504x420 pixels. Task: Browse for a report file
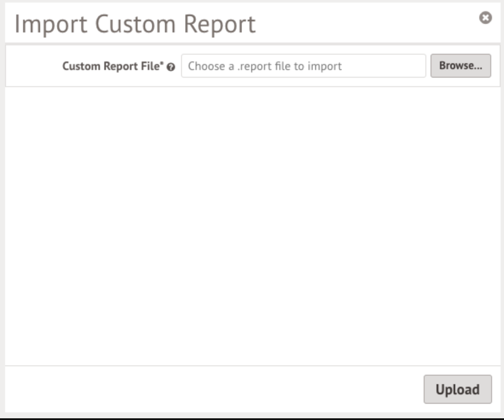[460, 66]
